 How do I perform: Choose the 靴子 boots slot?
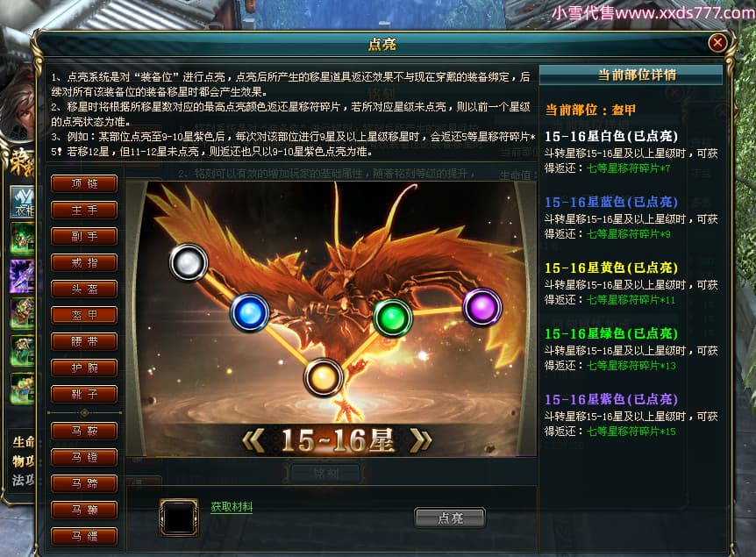click(x=84, y=395)
